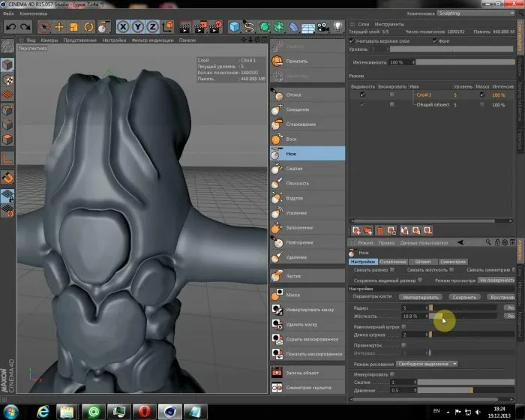Click the Жёсткость slider bar
The height and width of the screenshot is (420, 525).
[x=465, y=316]
